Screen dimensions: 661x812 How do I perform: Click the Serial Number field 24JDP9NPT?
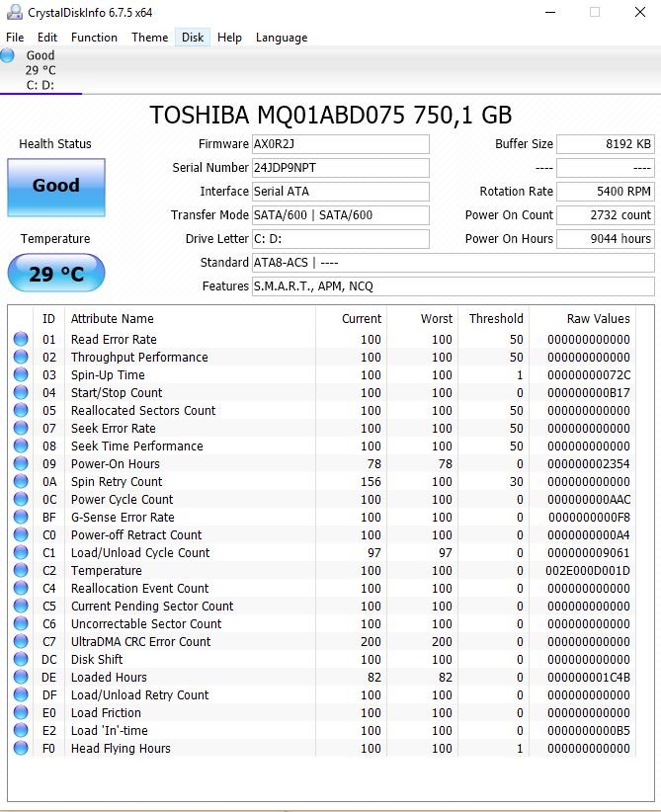(x=340, y=168)
